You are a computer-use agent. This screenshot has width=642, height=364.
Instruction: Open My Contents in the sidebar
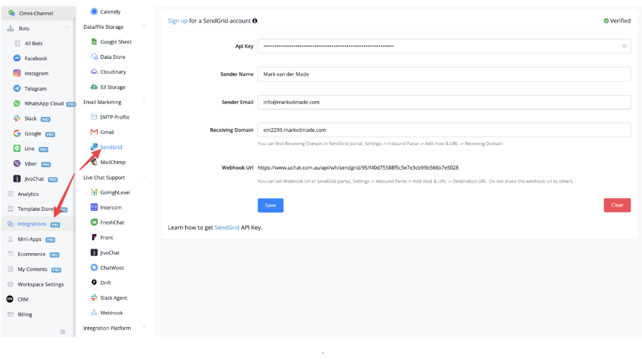point(33,270)
